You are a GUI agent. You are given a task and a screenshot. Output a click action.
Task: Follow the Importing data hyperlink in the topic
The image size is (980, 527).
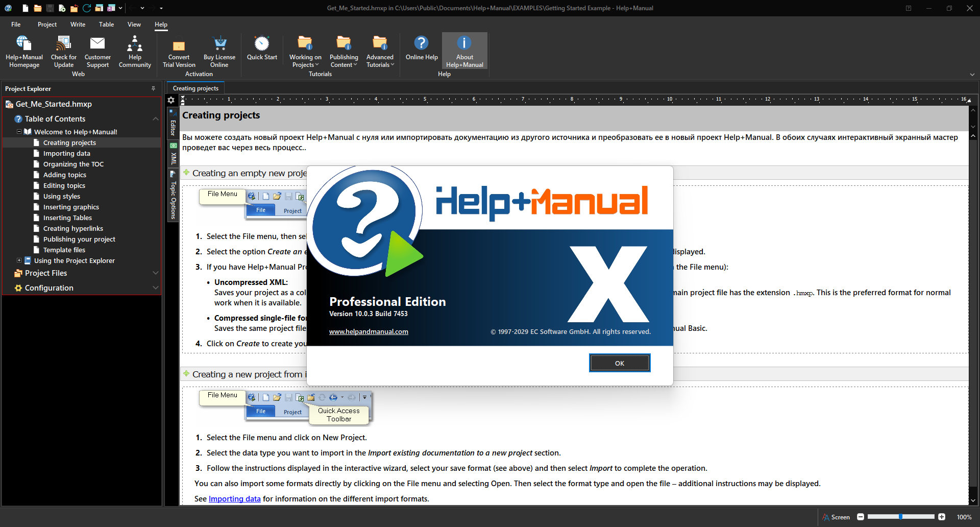(235, 499)
